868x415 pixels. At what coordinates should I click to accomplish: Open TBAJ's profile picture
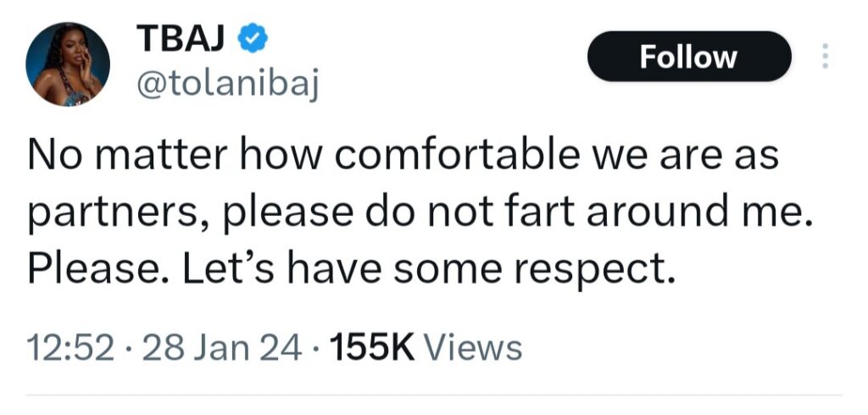pyautogui.click(x=69, y=64)
